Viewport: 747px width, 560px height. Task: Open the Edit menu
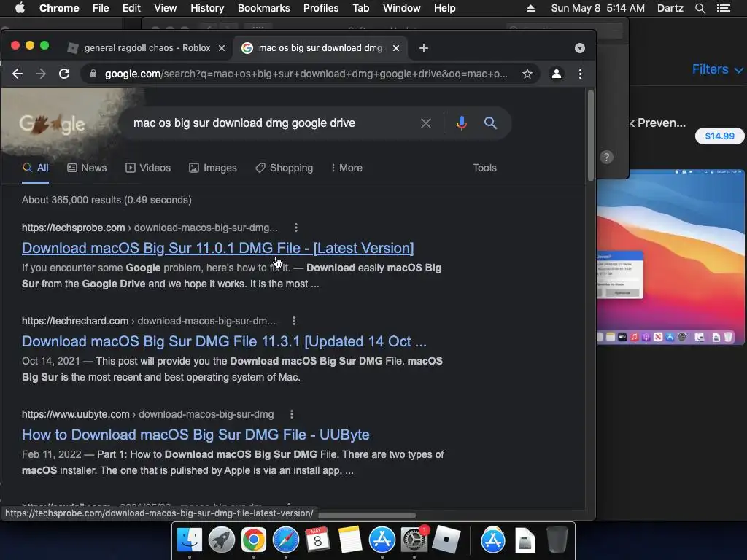[x=131, y=8]
